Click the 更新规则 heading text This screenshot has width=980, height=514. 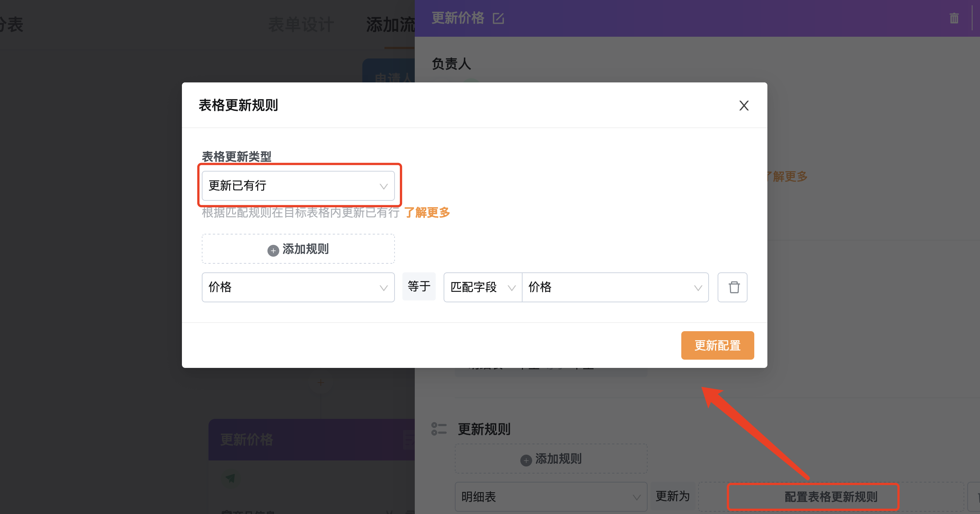(x=484, y=429)
